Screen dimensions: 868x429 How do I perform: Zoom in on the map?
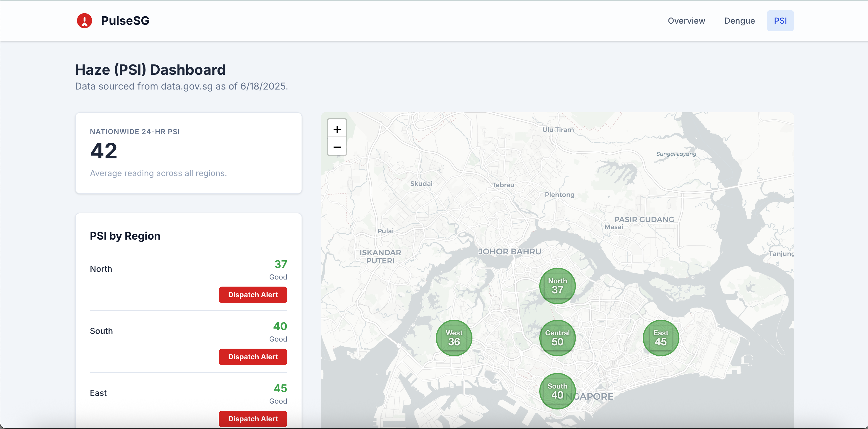[337, 129]
